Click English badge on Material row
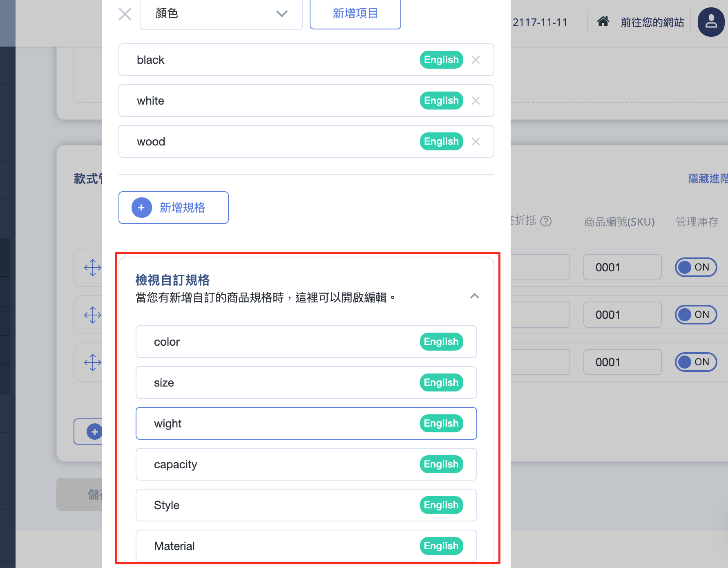728x568 pixels. click(x=441, y=546)
